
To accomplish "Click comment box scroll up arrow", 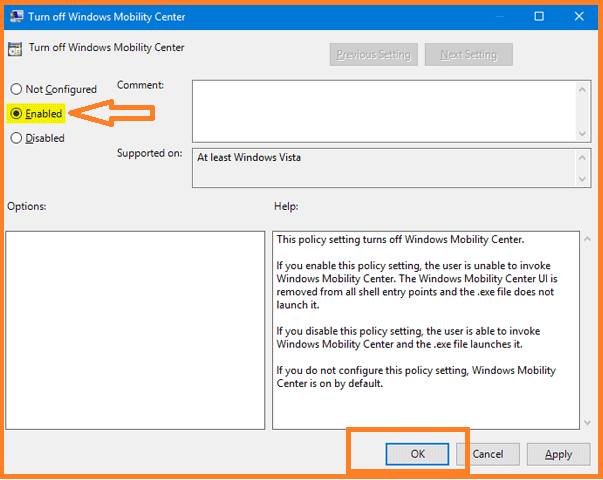I will coord(582,90).
